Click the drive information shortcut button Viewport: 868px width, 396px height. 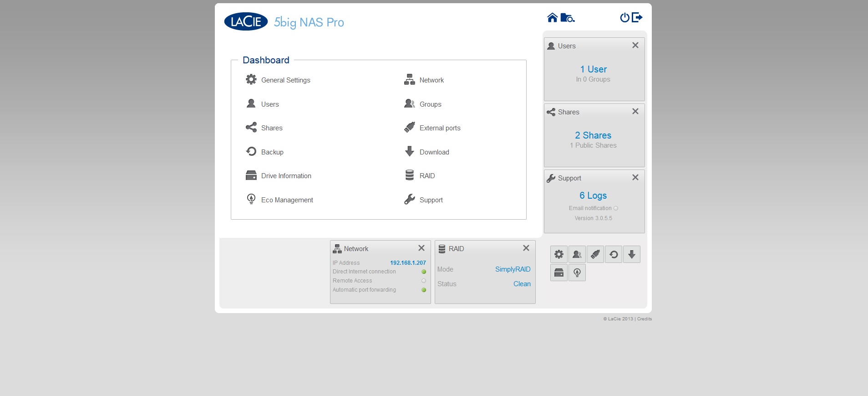pos(559,273)
